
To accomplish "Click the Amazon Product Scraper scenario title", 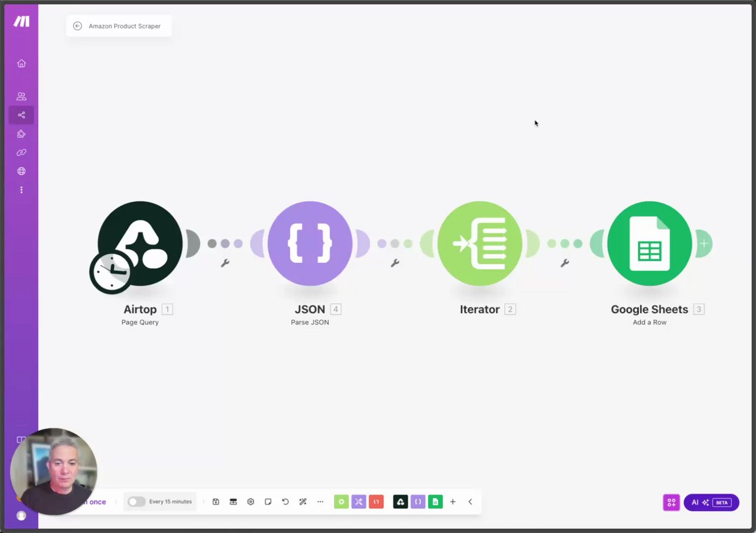I will (125, 26).
